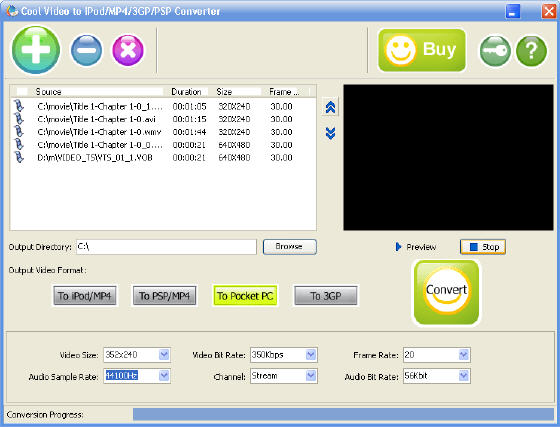Click the Stop button
The image size is (560, 427).
point(483,247)
